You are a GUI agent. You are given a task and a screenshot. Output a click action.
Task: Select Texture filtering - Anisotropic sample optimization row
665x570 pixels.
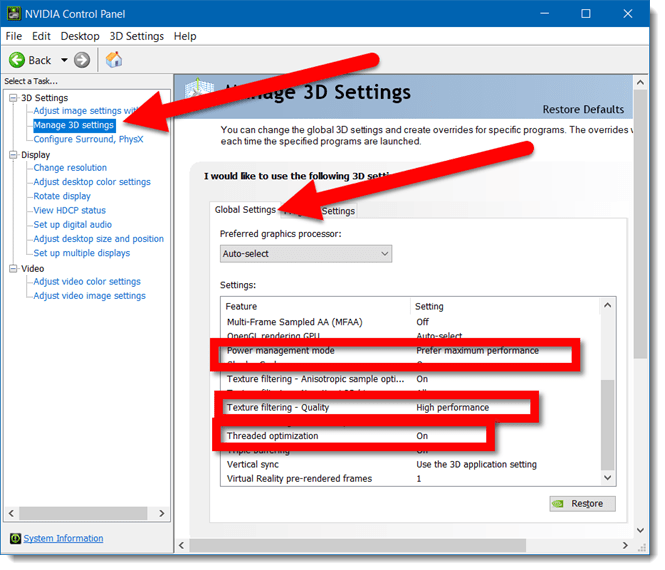(x=409, y=379)
